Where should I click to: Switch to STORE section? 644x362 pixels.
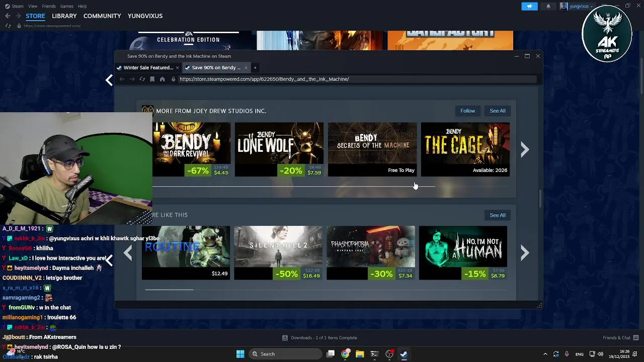pos(35,16)
